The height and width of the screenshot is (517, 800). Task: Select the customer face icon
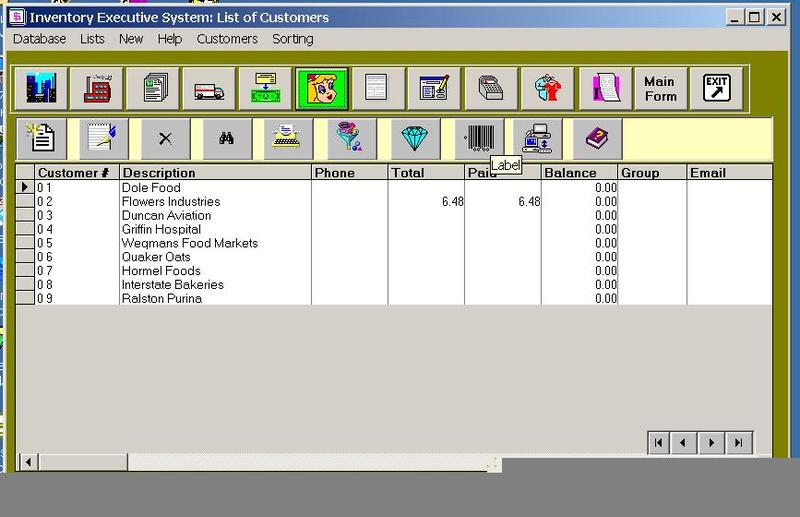pos(322,89)
